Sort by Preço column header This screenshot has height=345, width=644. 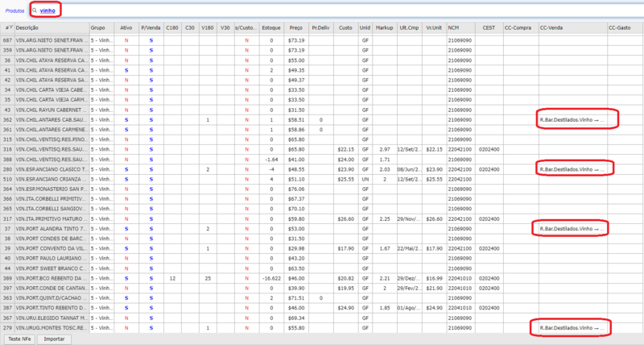(x=295, y=27)
